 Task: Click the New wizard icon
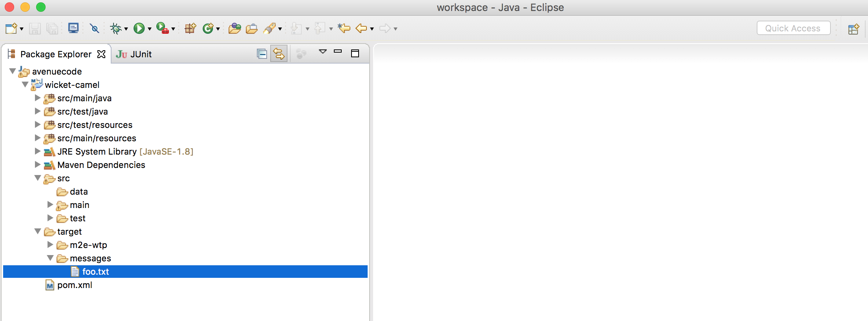coord(11,28)
